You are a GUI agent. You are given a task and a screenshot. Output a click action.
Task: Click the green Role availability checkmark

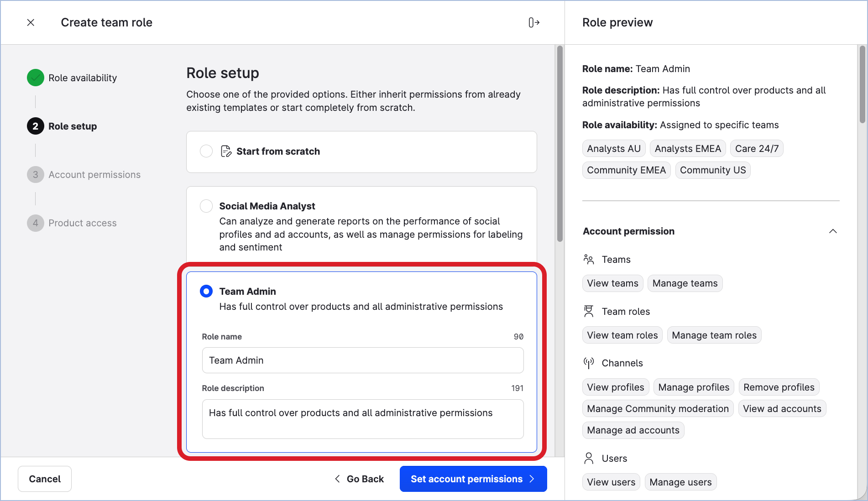point(36,78)
